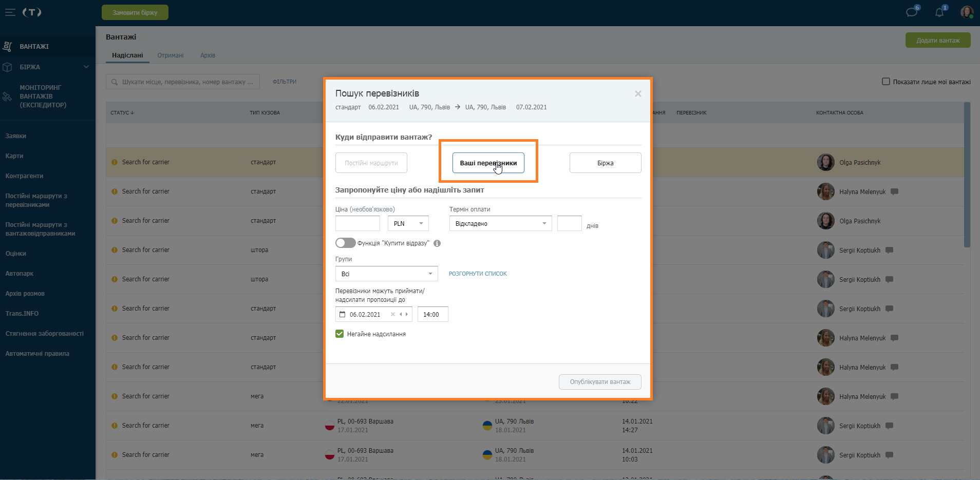Open Trans.INFO in the sidebar
This screenshot has width=980, height=480.
pos(22,314)
